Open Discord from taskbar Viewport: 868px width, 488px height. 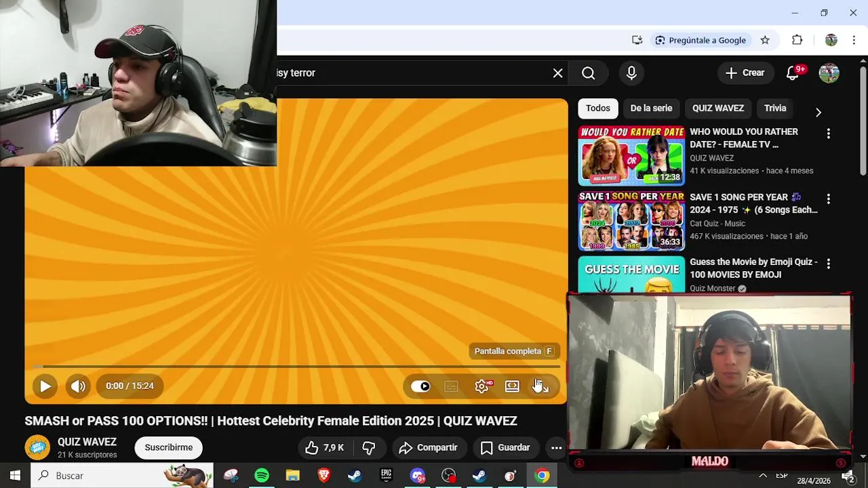(417, 476)
